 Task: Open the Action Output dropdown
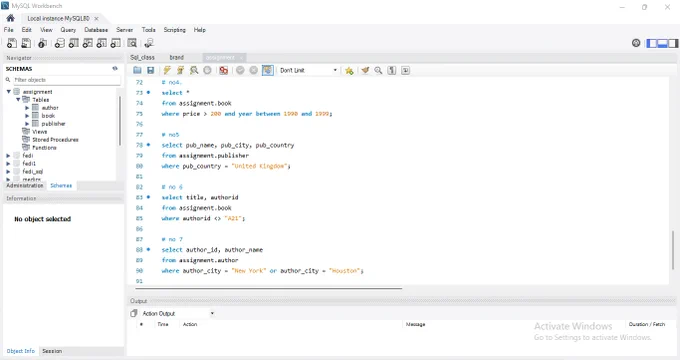click(x=178, y=313)
